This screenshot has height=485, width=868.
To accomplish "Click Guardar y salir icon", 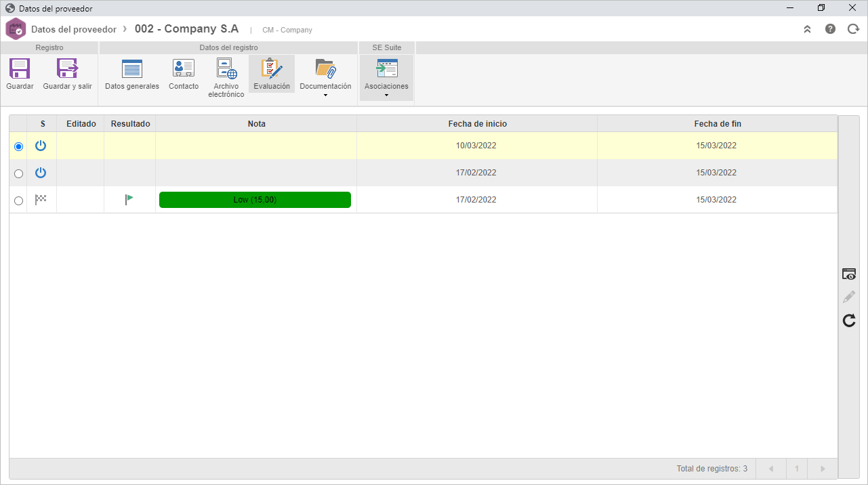I will [67, 69].
